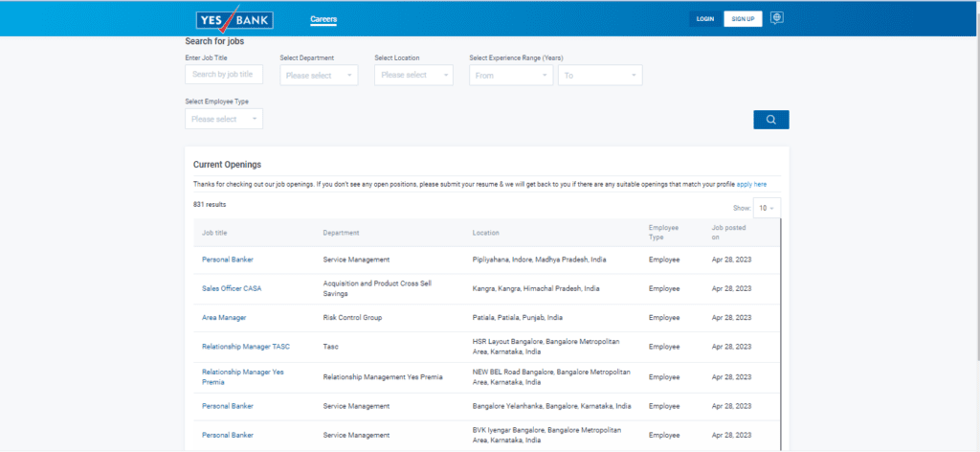
Task: Open the experience To dropdown
Action: (x=600, y=75)
